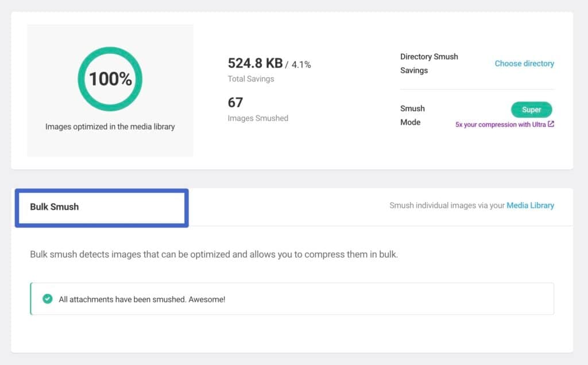Click the Images Smushed label
Screen dimensions: 588x365
point(258,118)
